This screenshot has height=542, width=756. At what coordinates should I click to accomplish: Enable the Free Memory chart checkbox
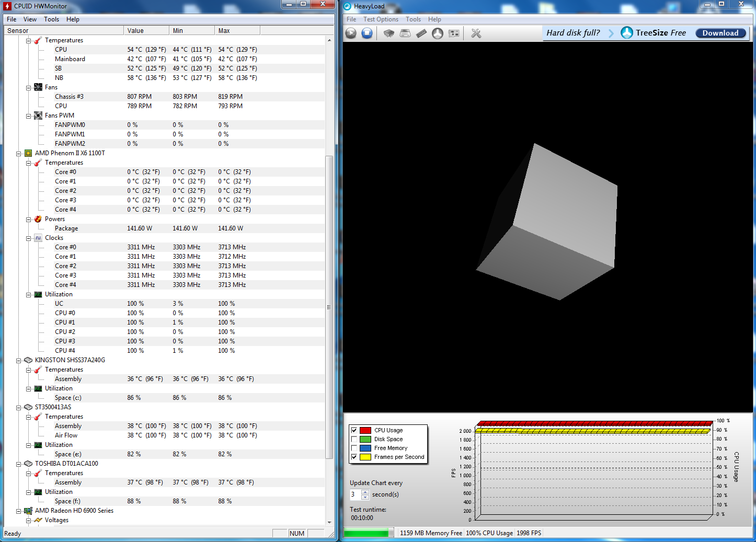[354, 448]
